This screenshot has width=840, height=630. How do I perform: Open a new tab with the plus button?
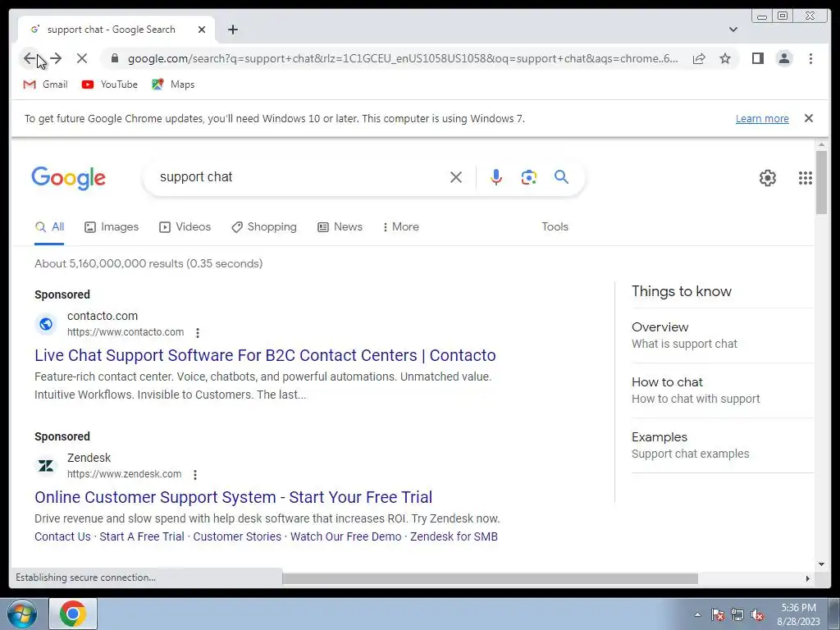[x=232, y=30]
